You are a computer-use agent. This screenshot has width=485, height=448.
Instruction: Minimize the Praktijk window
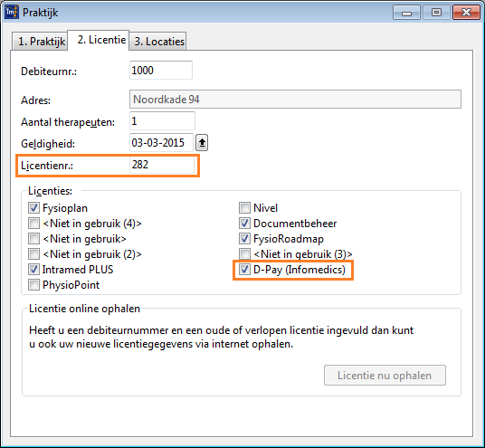(406, 13)
